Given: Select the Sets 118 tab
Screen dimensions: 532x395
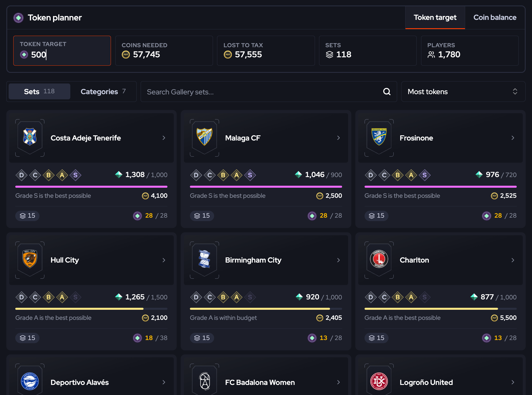Looking at the screenshot, I should (x=39, y=92).
